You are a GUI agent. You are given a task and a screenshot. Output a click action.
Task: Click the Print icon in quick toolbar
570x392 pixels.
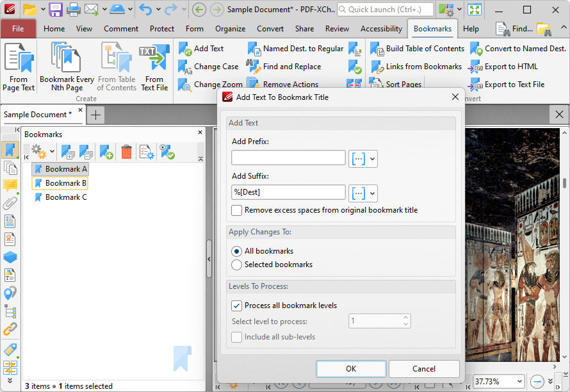coord(74,10)
